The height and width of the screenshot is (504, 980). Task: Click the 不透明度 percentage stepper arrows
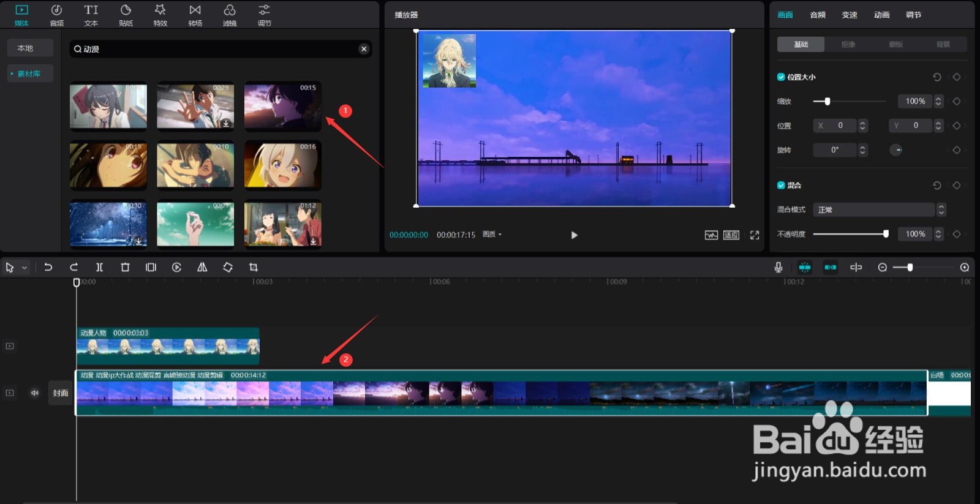[x=938, y=234]
